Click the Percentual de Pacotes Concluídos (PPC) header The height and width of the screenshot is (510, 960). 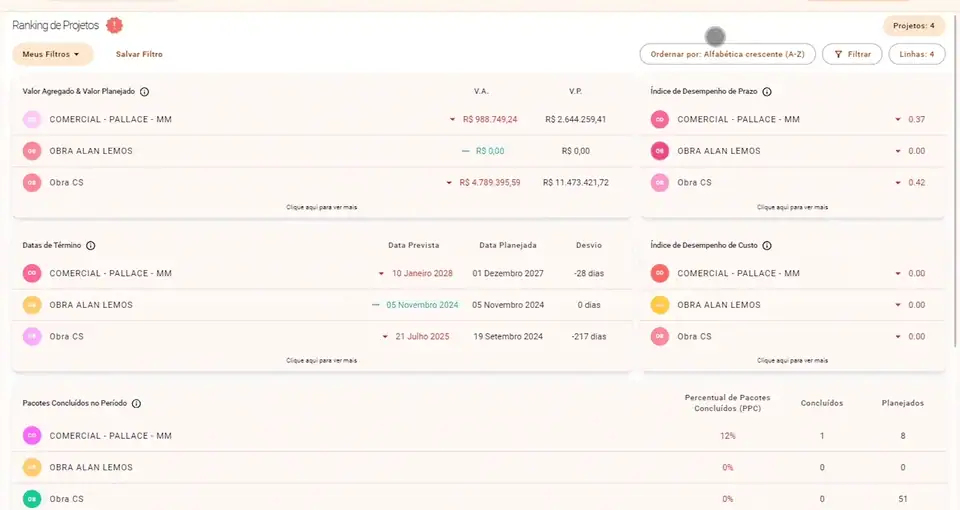tap(727, 403)
